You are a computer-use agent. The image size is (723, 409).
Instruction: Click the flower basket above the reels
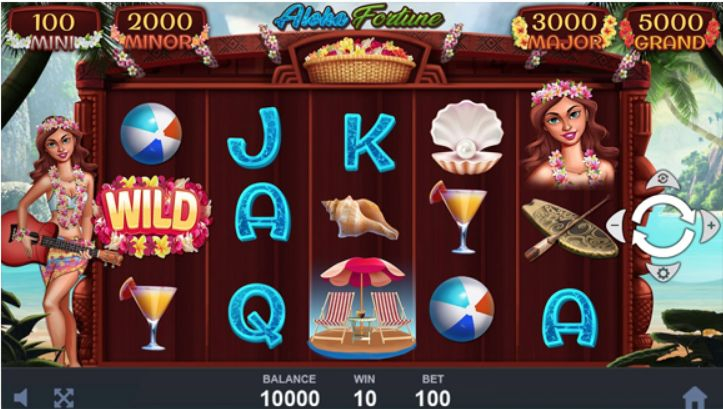pyautogui.click(x=359, y=60)
